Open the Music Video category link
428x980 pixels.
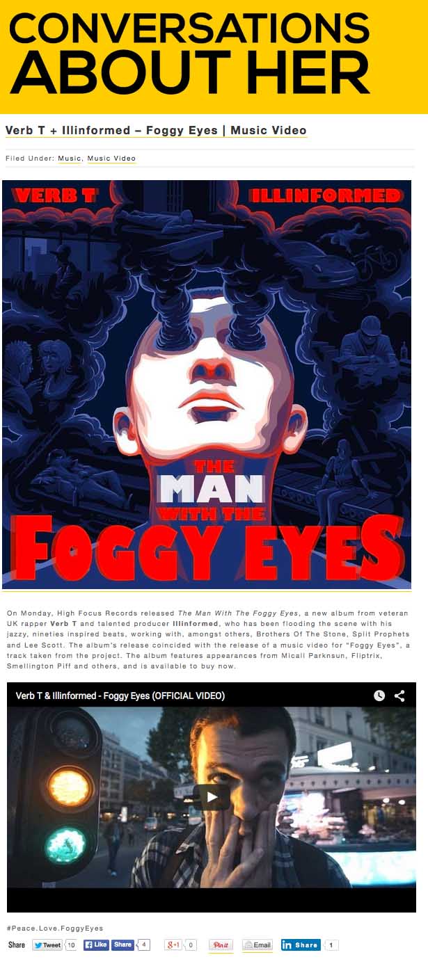pos(111,159)
